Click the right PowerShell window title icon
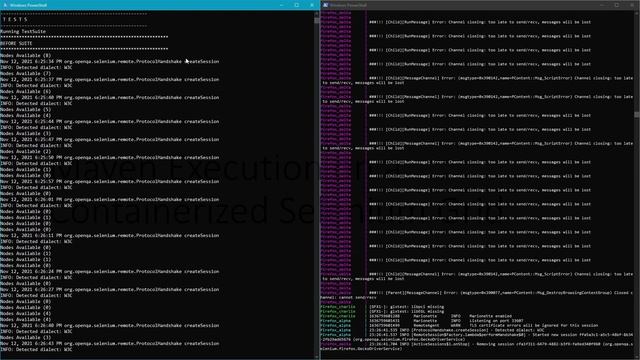Viewport: 640px width, 360px height. [325, 5]
